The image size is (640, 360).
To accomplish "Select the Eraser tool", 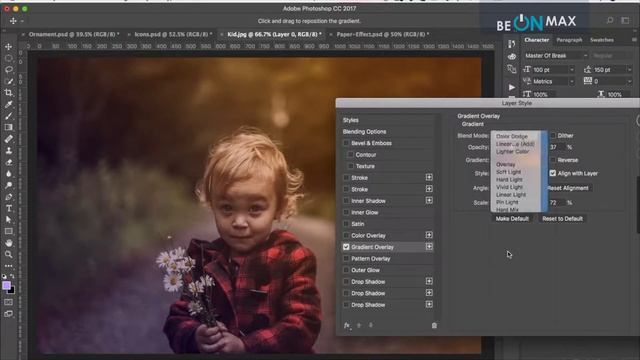I will click(9, 162).
